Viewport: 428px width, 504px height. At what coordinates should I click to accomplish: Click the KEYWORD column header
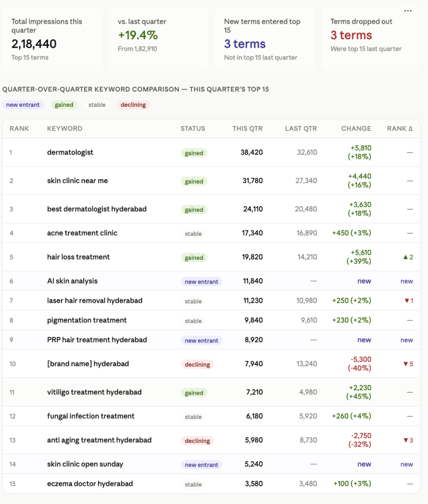tap(64, 128)
